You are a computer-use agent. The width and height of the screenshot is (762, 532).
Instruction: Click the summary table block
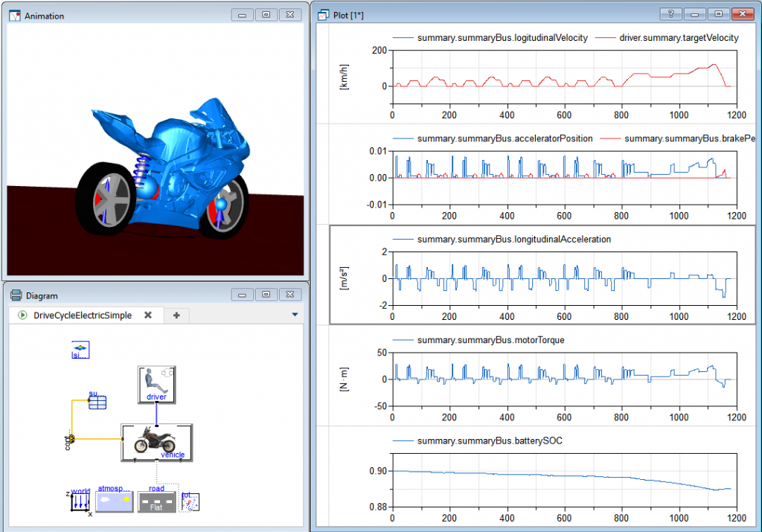coord(97,403)
